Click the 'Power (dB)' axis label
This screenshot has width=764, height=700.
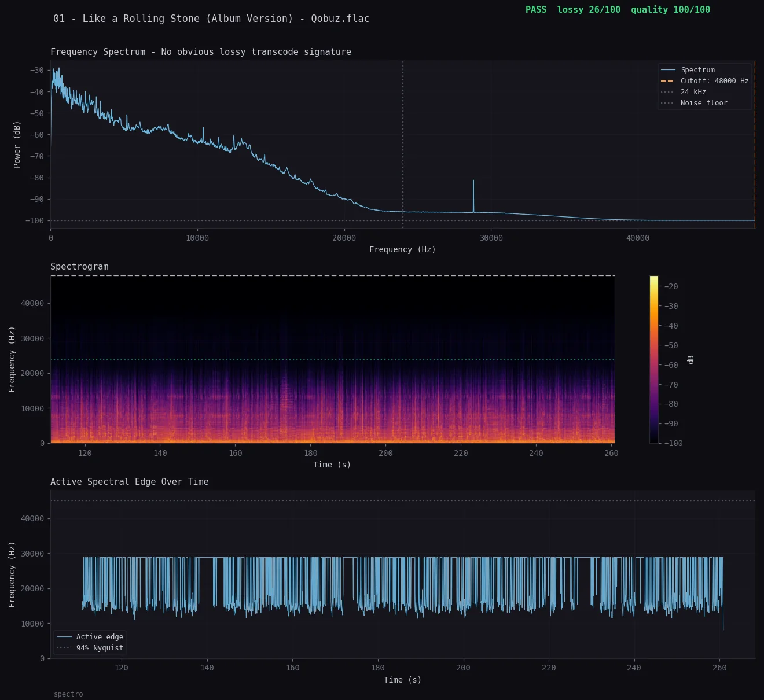point(17,145)
